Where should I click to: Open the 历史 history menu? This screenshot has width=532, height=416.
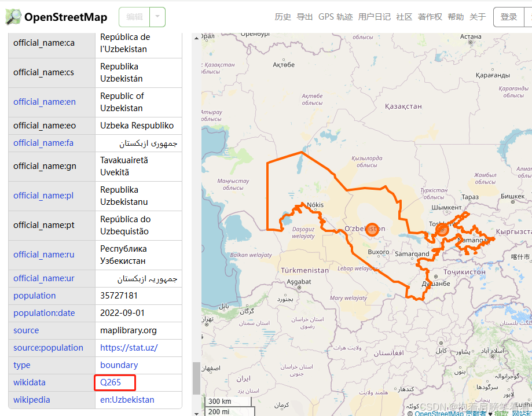pyautogui.click(x=282, y=17)
